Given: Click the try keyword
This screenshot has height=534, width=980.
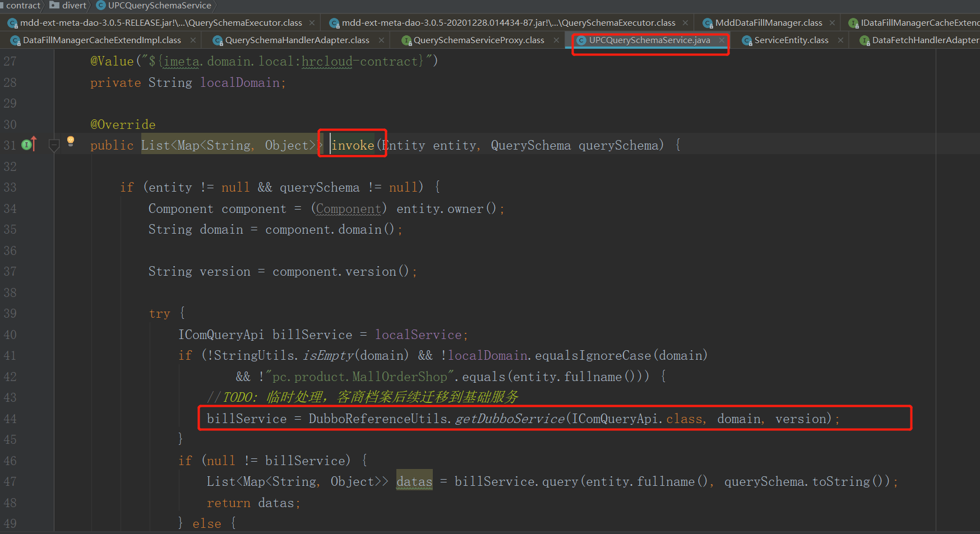Looking at the screenshot, I should tap(160, 313).
